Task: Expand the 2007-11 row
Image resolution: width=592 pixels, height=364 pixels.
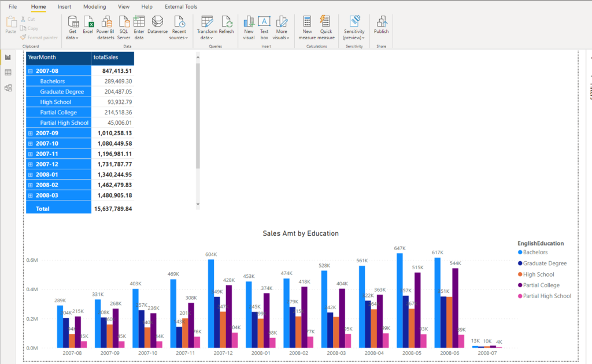Action: pyautogui.click(x=31, y=154)
